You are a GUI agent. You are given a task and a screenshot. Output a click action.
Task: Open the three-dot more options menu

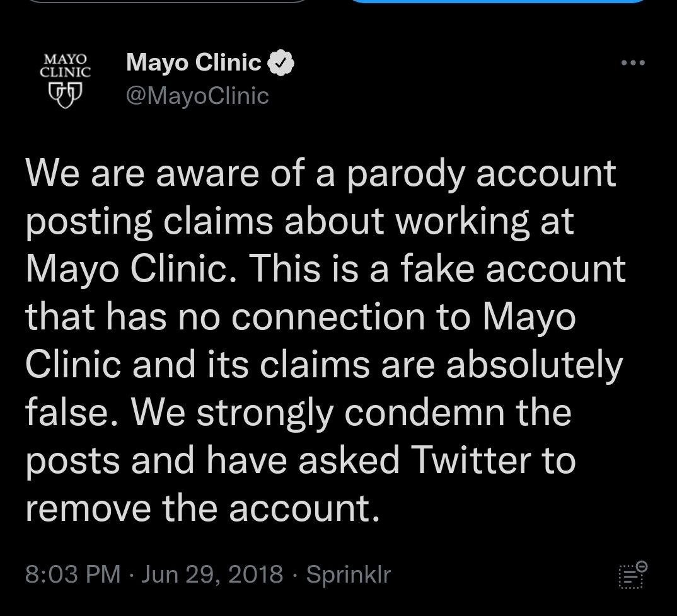633,63
